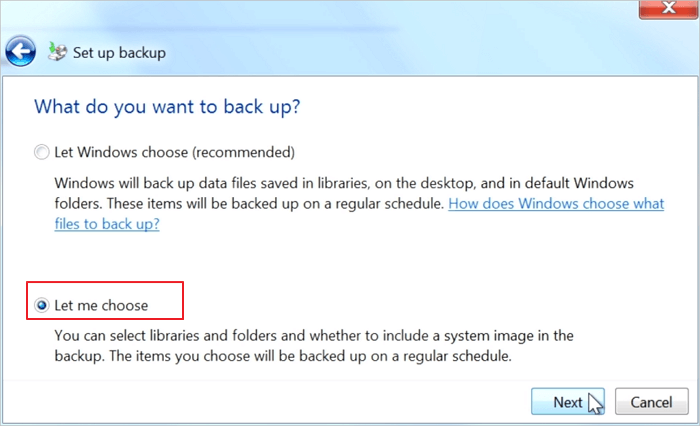Select the Let me choose radio button
700x426 pixels.
point(42,305)
